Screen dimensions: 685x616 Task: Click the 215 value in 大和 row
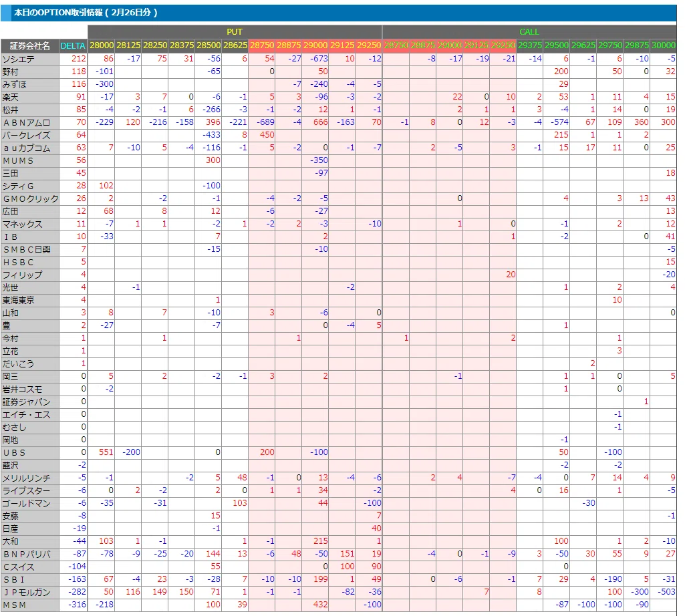[x=321, y=541]
